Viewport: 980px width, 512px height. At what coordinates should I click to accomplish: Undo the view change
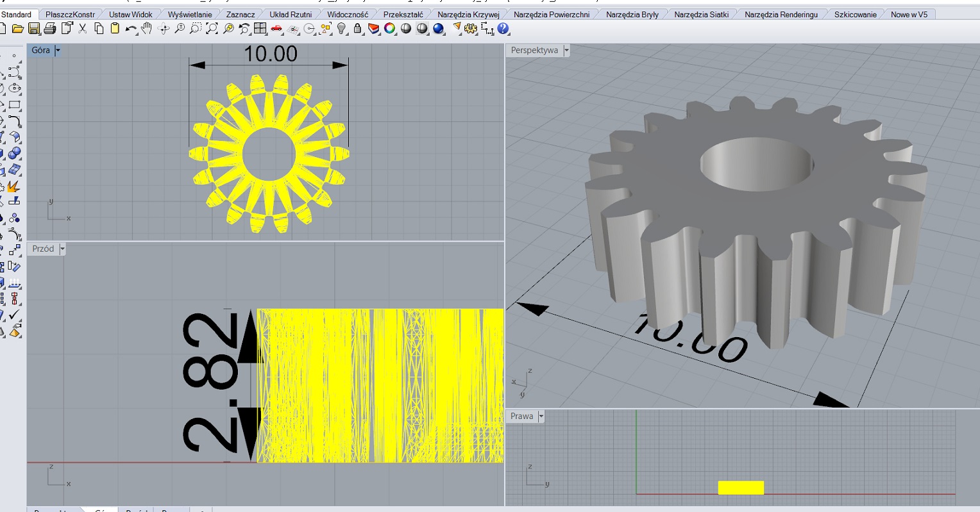click(x=244, y=28)
